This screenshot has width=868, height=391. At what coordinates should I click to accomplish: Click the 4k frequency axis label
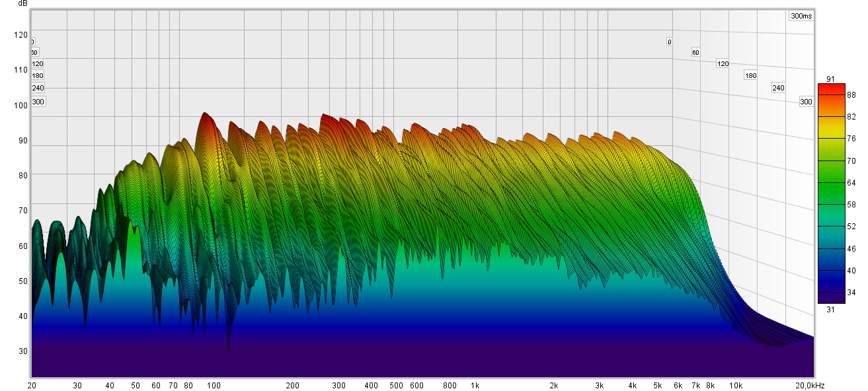[x=632, y=385]
